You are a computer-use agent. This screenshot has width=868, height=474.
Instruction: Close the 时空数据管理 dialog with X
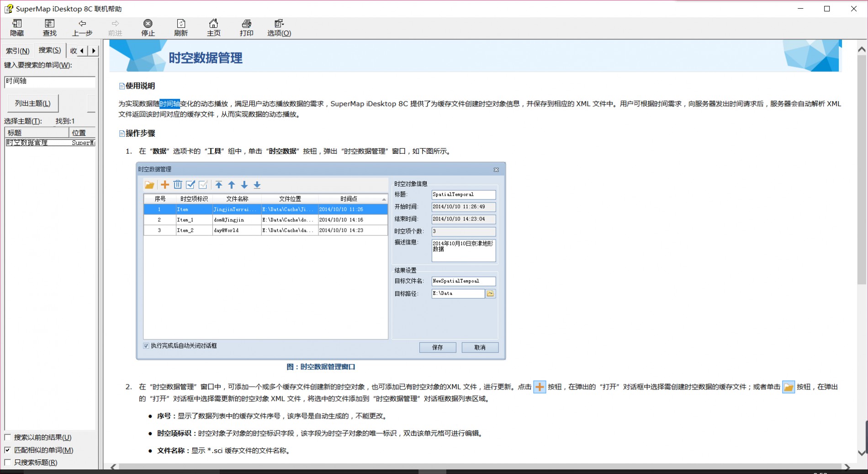496,170
